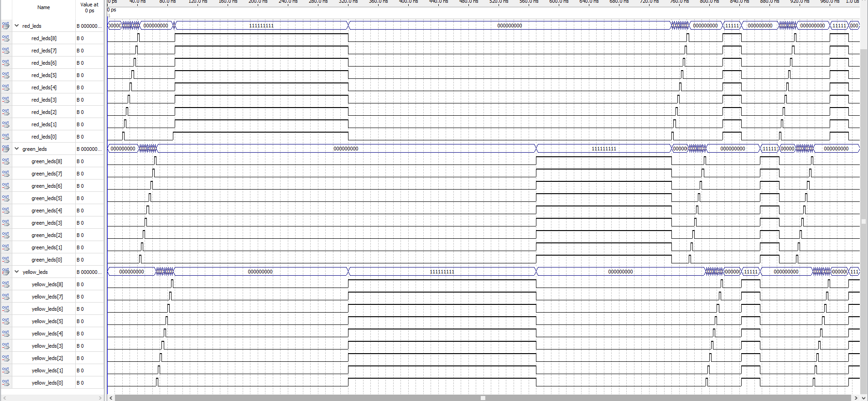Click the output pin icon of yellow_leds[7]
The image size is (868, 401).
point(5,296)
